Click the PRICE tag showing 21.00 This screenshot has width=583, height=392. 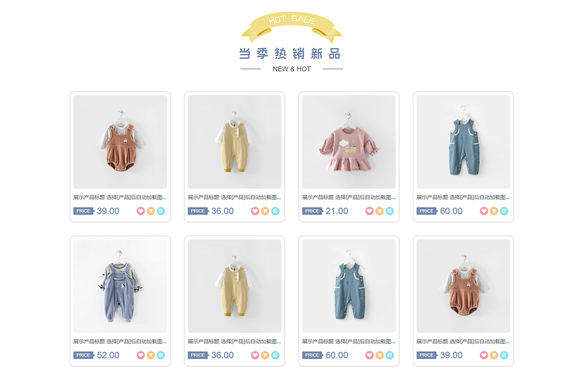[313, 211]
